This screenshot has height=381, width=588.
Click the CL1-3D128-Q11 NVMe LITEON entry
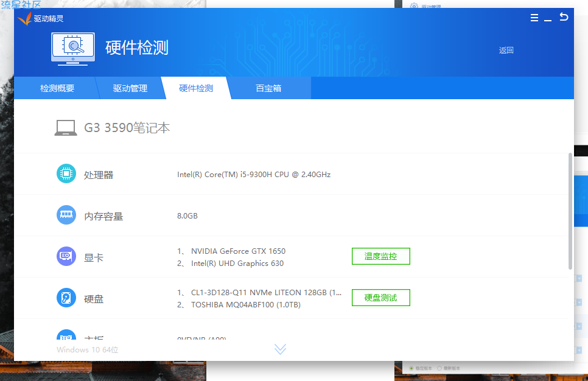(x=266, y=293)
